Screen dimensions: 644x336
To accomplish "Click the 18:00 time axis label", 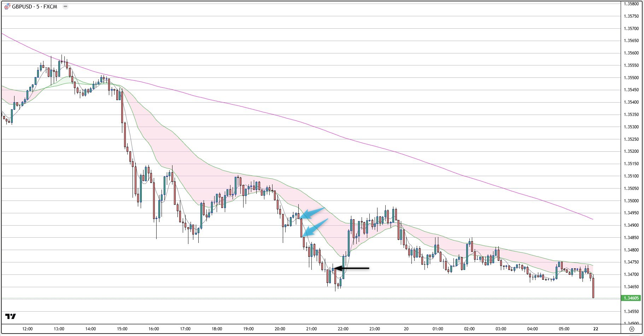I will [217, 329].
